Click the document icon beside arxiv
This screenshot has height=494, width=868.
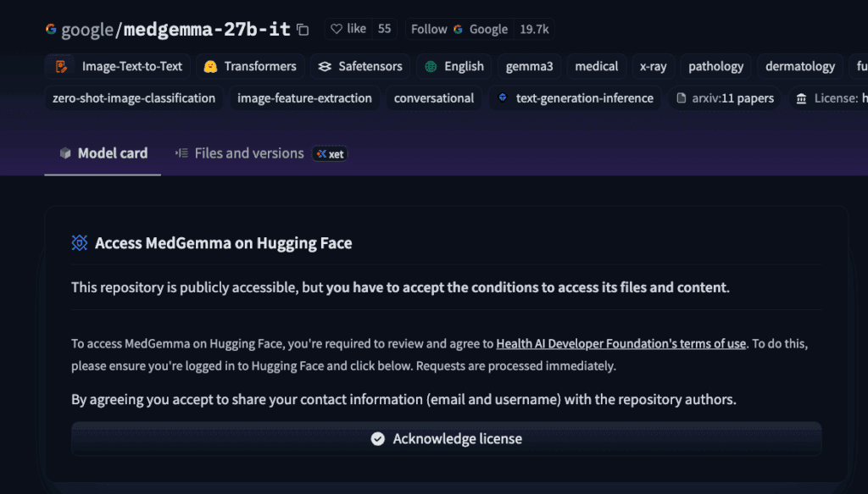682,98
